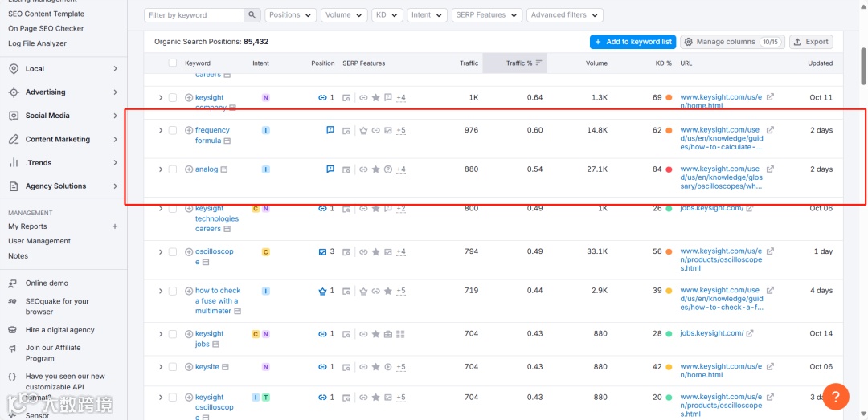
Task: Check the box for keysite row
Action: [173, 367]
